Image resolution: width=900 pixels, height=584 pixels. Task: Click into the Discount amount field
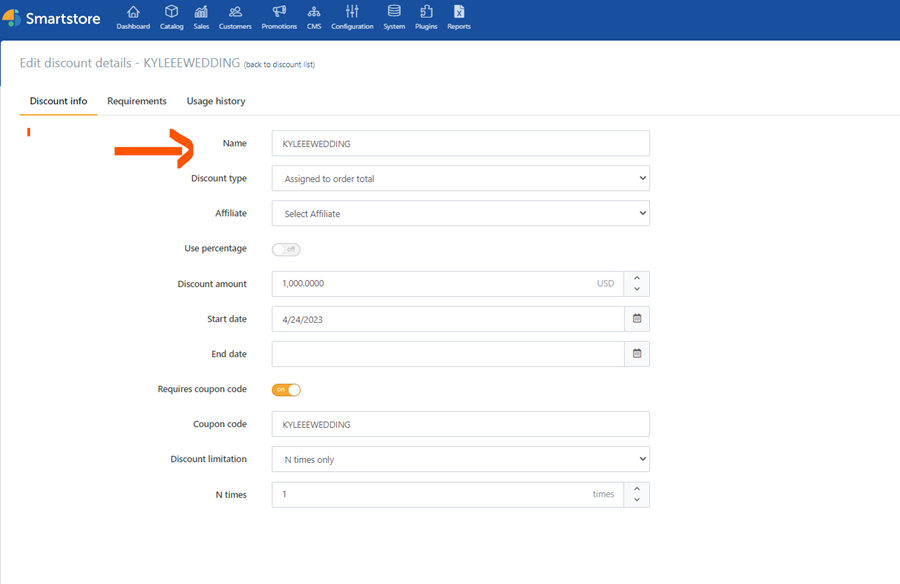[x=448, y=284]
